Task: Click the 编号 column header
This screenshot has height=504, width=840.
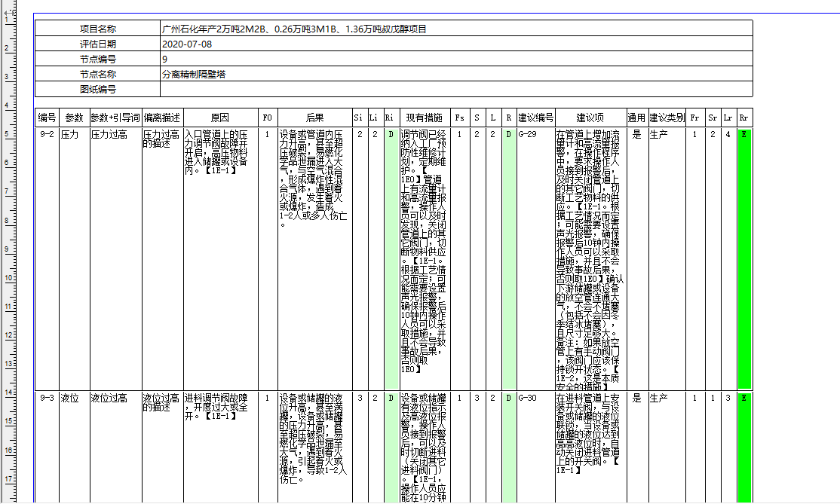Action: 48,118
